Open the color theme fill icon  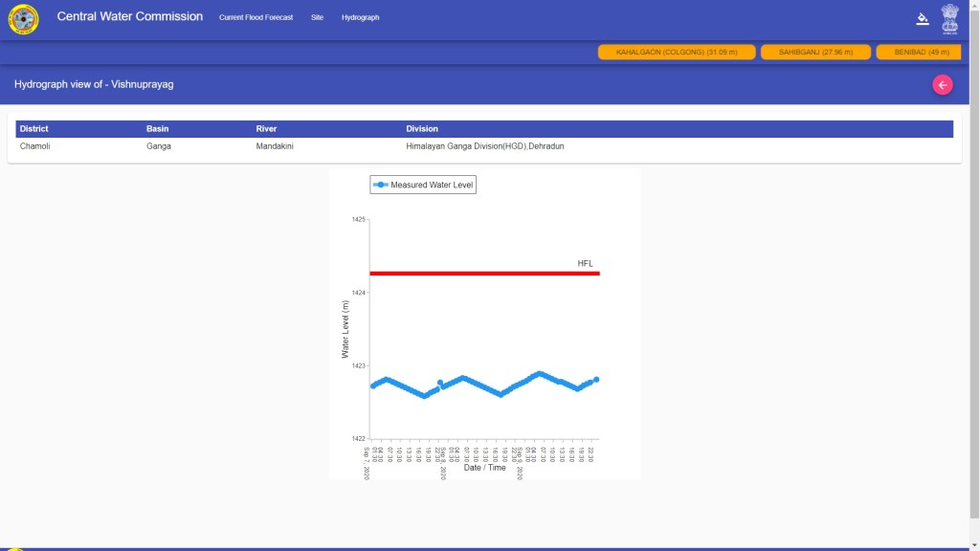923,18
